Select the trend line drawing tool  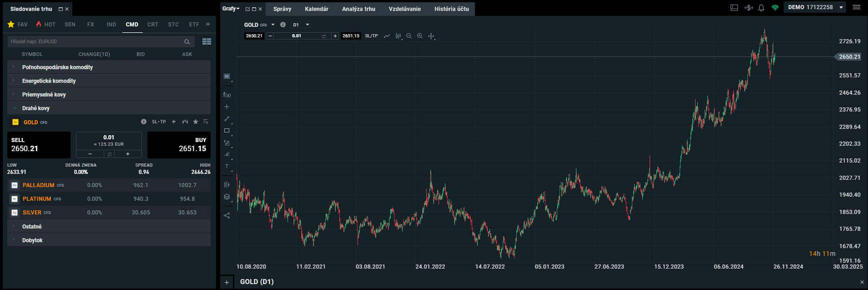pyautogui.click(x=227, y=119)
